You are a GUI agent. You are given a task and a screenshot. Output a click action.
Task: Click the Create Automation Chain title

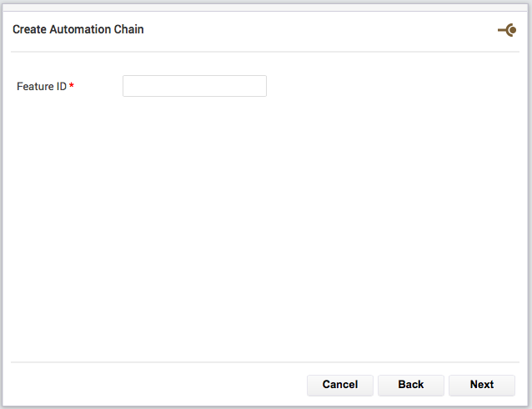(x=78, y=29)
